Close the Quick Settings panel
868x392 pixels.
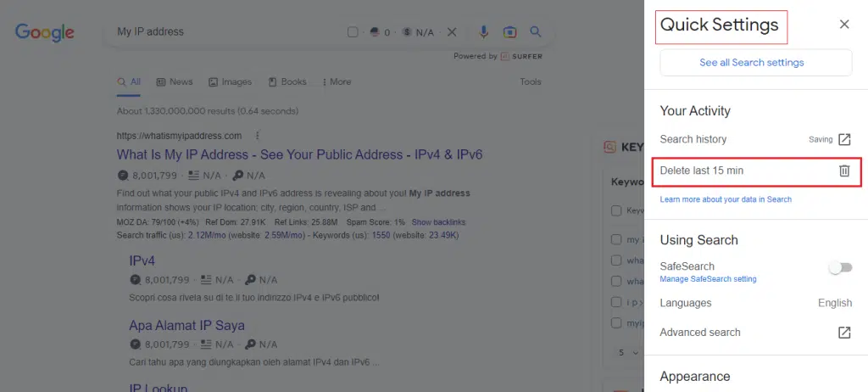844,25
